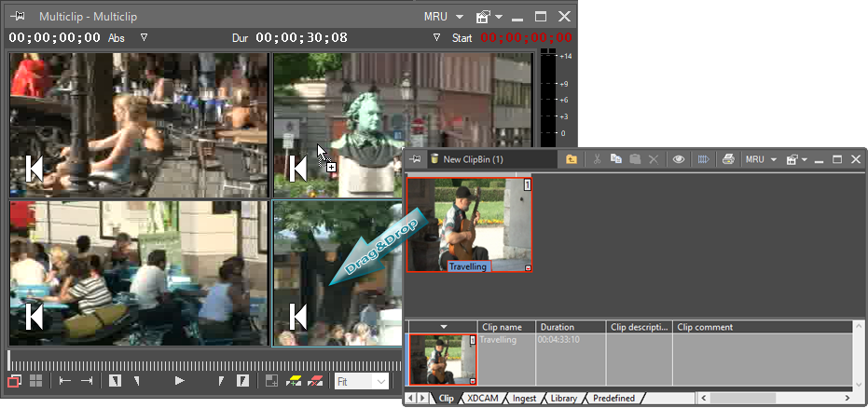This screenshot has height=408, width=868.
Task: Click the printer icon in ClipBin toolbar
Action: tap(729, 159)
